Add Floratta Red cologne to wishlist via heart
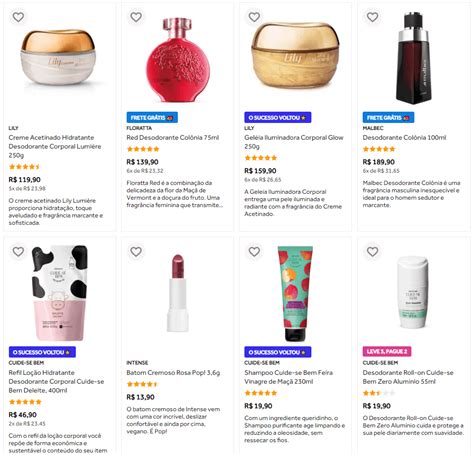The height and width of the screenshot is (455, 474). point(136,17)
